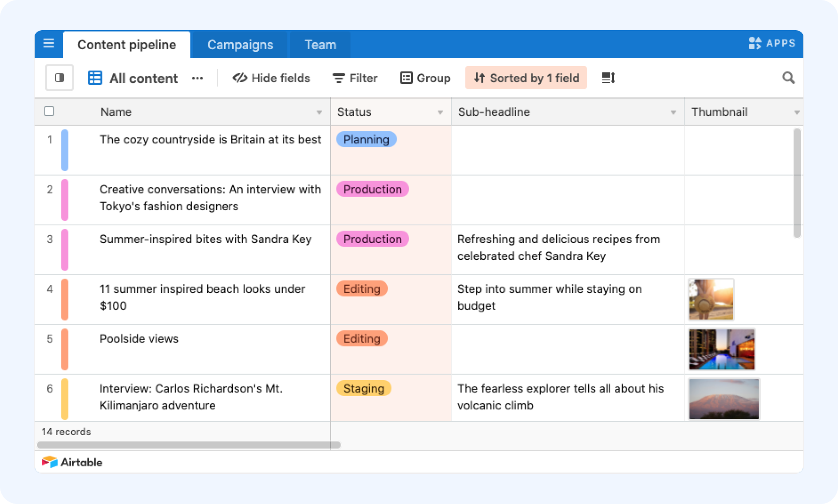838x504 pixels.
Task: Expand Status column dropdown arrow
Action: [440, 112]
